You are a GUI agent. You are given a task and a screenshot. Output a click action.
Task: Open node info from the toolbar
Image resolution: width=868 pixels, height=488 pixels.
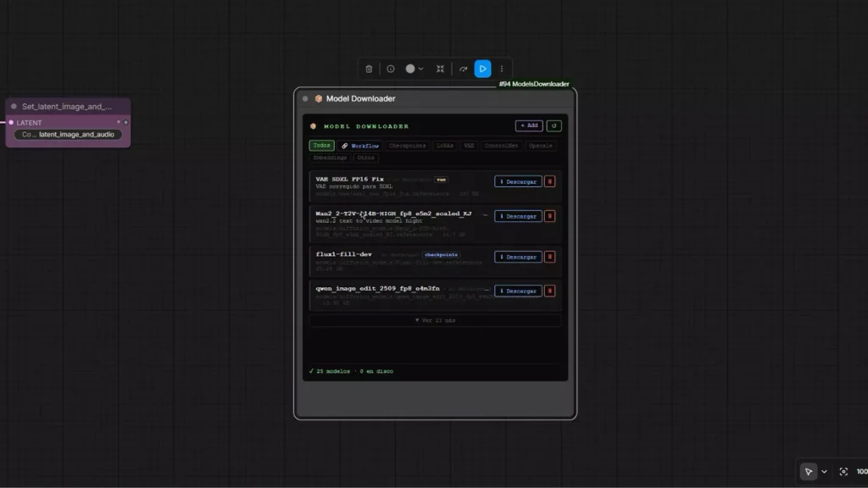(x=390, y=69)
